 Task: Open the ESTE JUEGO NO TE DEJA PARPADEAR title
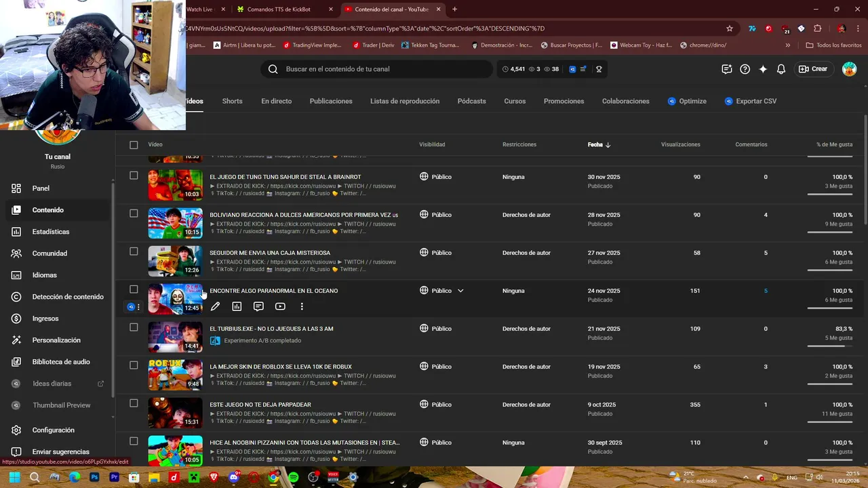(x=260, y=405)
